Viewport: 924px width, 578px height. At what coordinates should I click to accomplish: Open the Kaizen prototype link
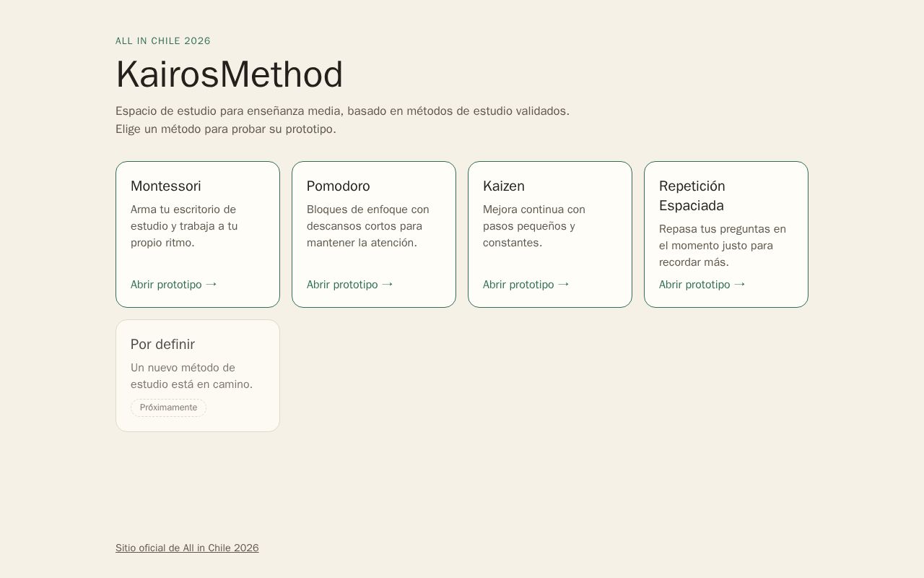pyautogui.click(x=526, y=285)
